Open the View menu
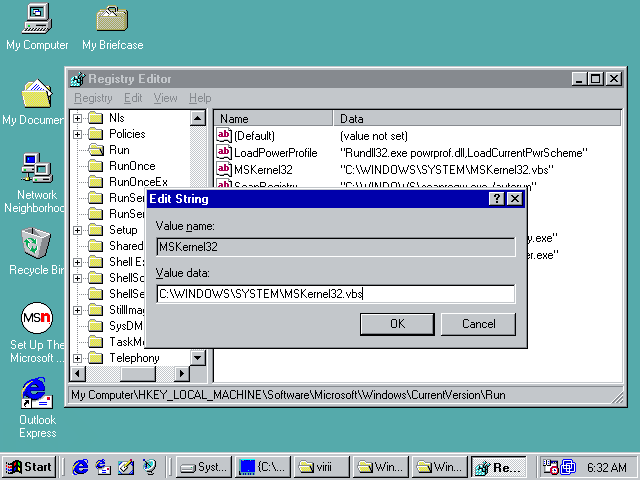The image size is (640, 480). tap(165, 98)
